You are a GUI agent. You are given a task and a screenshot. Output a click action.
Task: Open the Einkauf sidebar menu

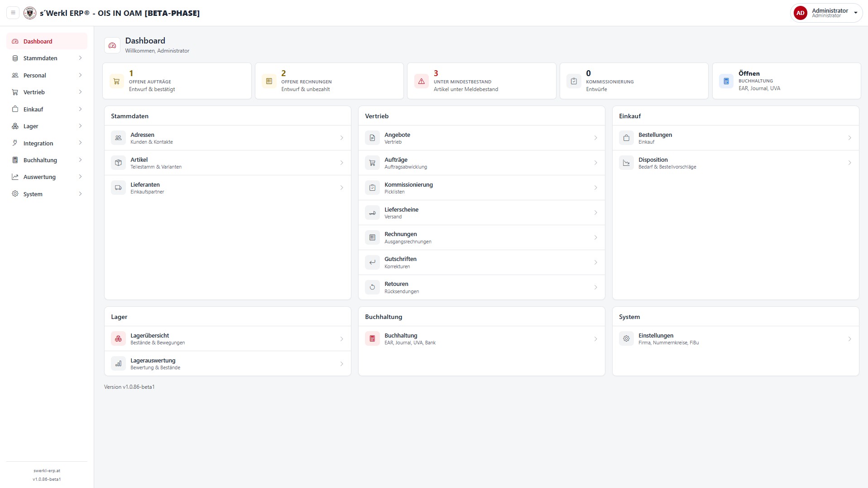click(x=47, y=109)
